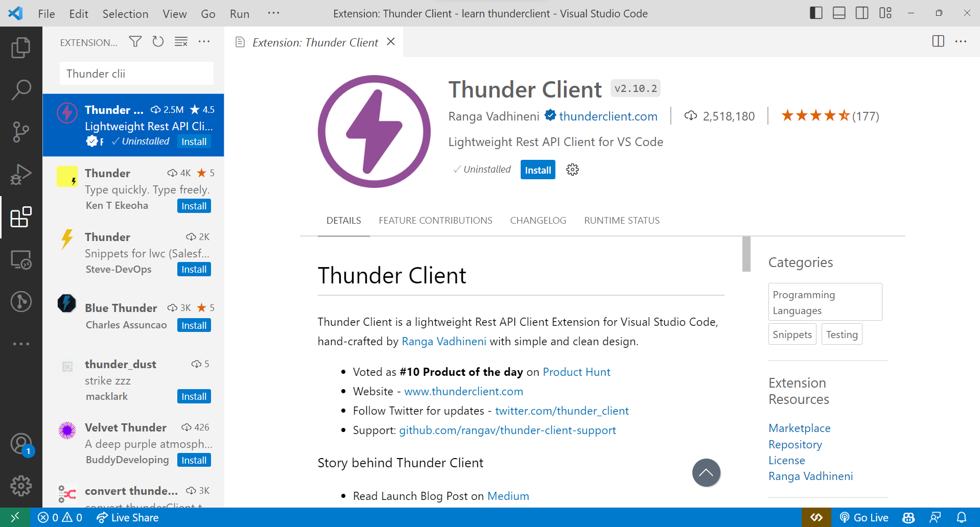The image size is (980, 527).
Task: Toggle the primary side bar
Action: point(816,13)
